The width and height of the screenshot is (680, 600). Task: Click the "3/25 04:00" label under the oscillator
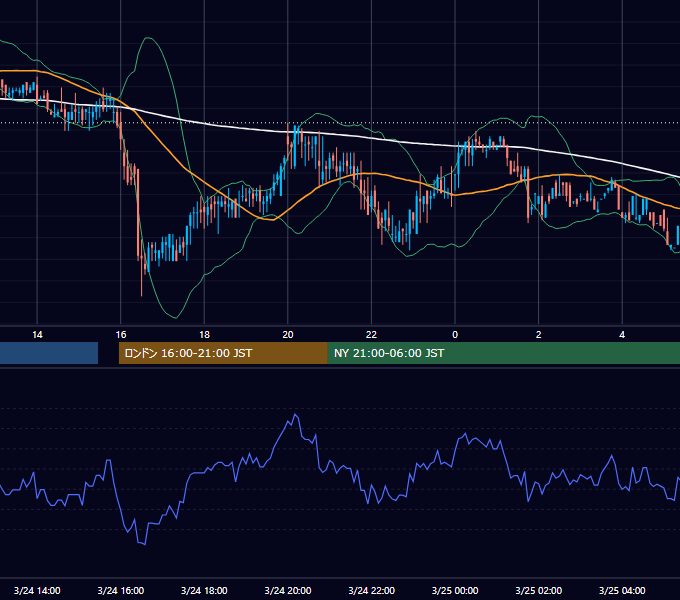coord(622,590)
